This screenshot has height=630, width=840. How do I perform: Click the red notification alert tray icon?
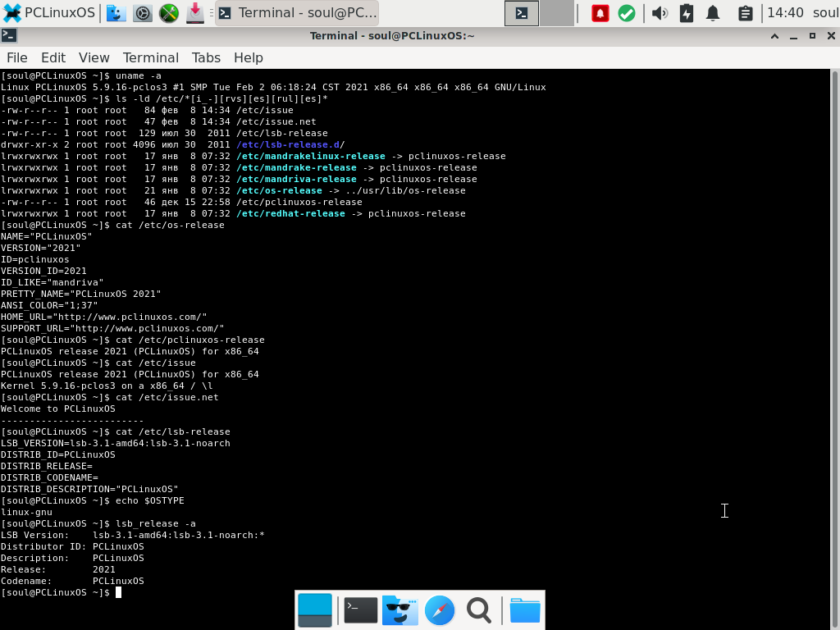click(x=600, y=13)
